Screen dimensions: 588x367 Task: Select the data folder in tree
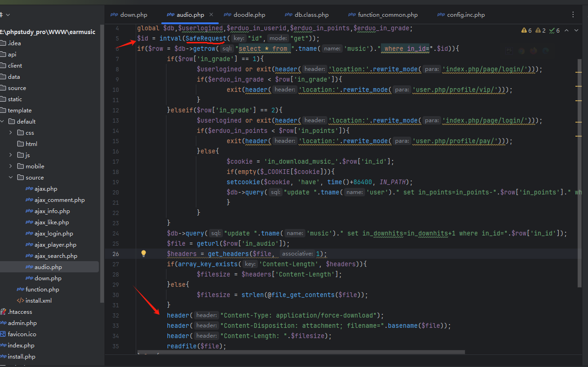[14, 76]
